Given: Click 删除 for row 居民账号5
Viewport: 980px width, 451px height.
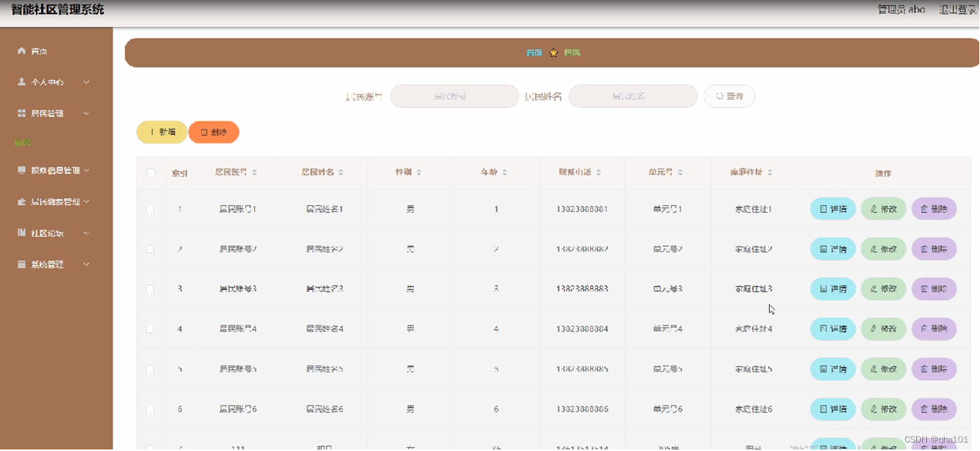Looking at the screenshot, I should tap(934, 369).
